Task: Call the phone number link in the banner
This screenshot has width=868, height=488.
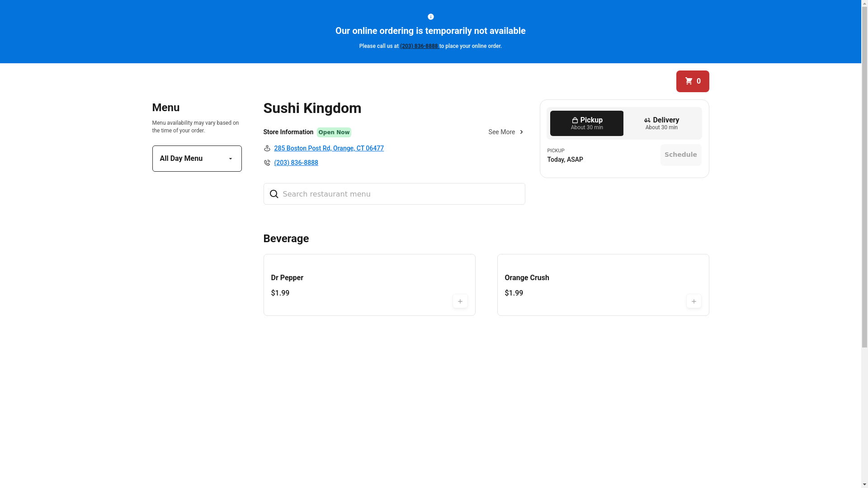Action: [419, 46]
